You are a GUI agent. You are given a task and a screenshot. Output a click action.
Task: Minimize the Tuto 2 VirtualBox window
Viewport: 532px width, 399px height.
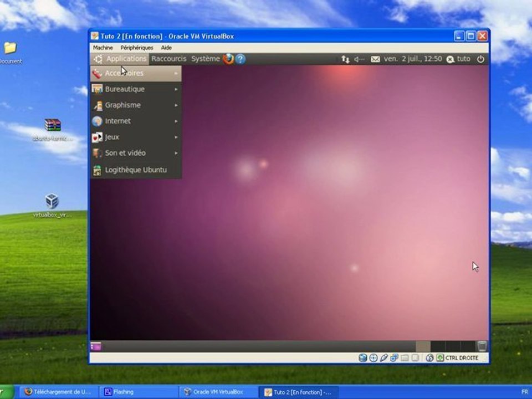coord(459,36)
